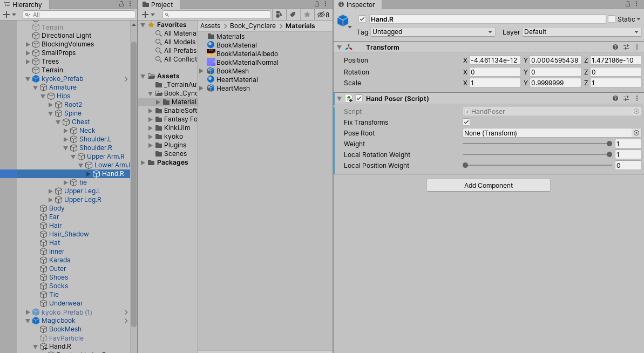Disable Hand Poser script checkbox
The image size is (644, 353).
click(x=359, y=99)
